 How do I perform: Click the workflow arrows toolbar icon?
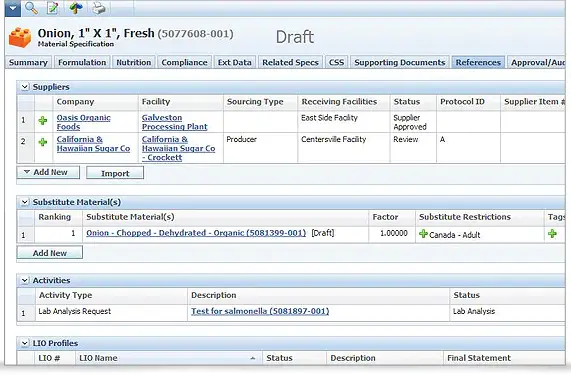point(76,8)
